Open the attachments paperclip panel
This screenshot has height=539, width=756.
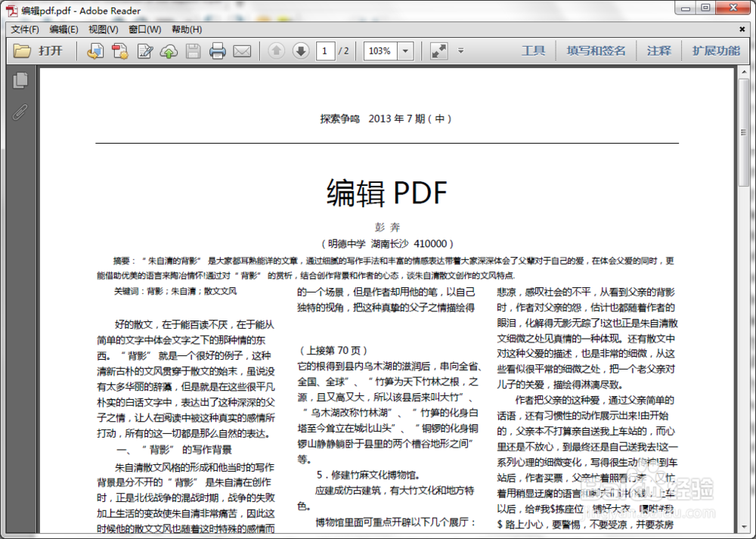click(20, 113)
